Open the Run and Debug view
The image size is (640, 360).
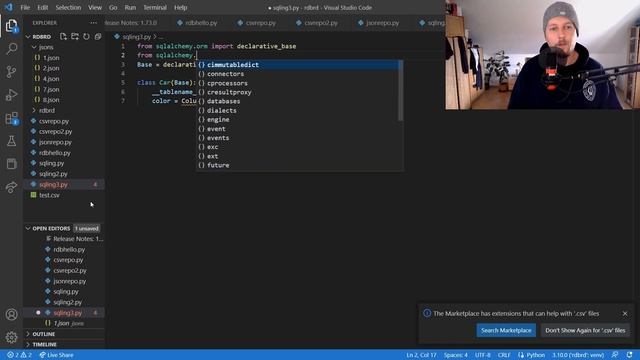tap(11, 95)
